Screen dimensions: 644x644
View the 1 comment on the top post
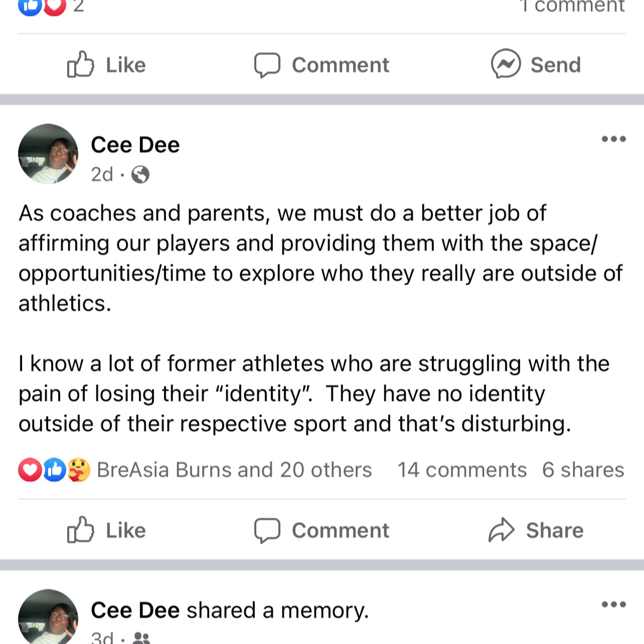(x=572, y=6)
